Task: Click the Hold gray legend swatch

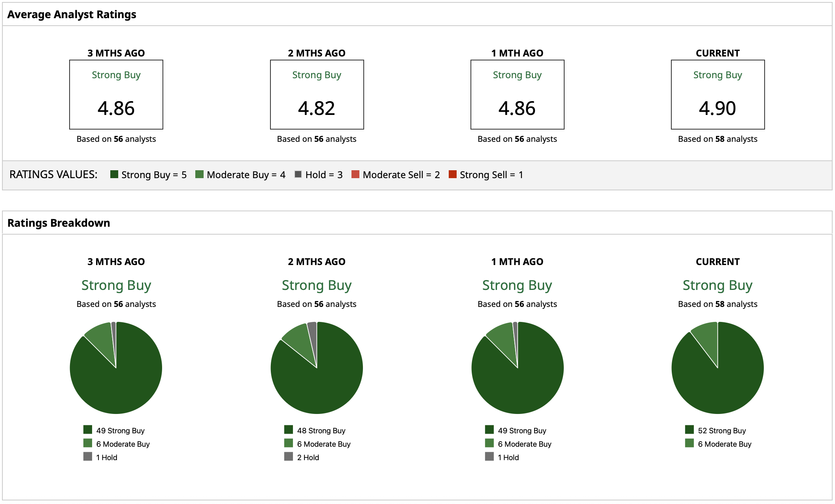Action: (x=298, y=174)
